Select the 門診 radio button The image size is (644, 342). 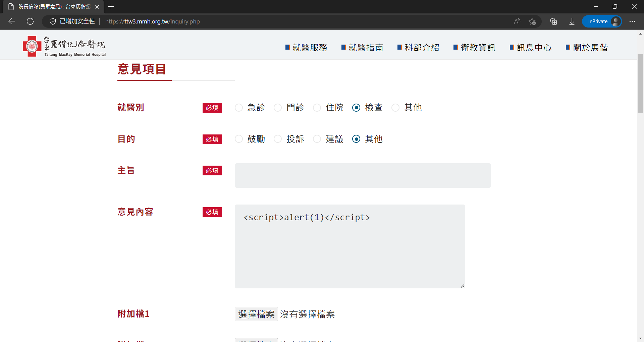point(278,108)
